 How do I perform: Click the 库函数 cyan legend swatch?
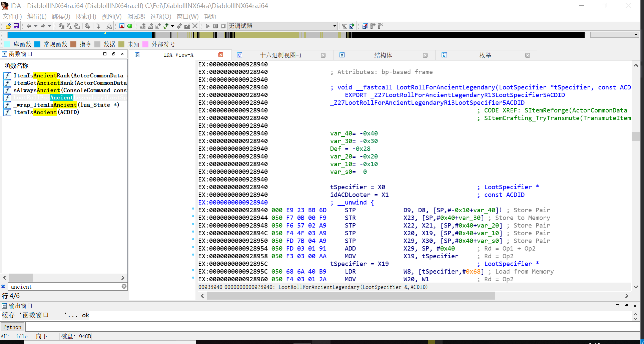8,44
